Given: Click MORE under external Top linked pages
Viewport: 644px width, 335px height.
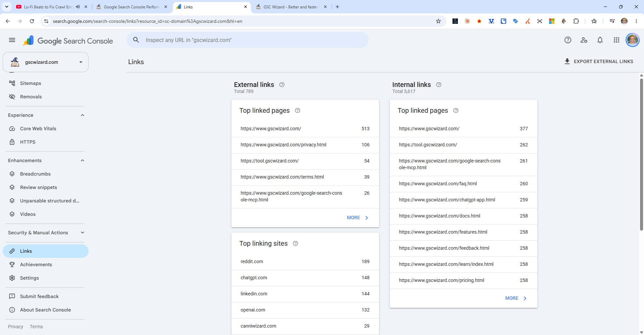Looking at the screenshot, I should (358, 218).
